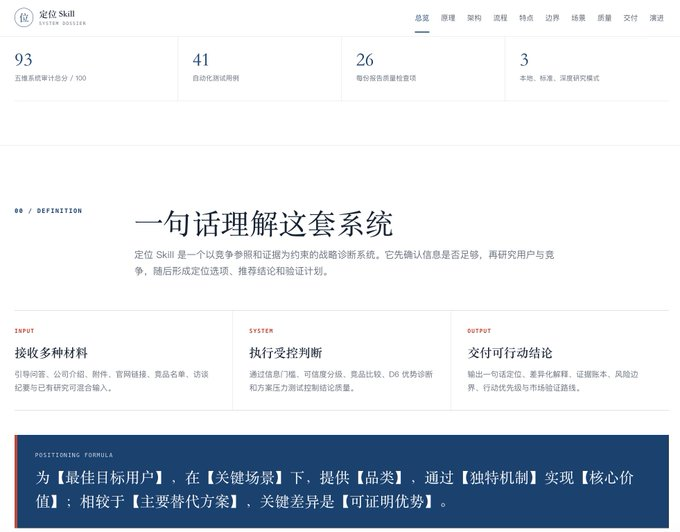Viewport: 680px width, 532px height.
Task: Click the 93 audit score stat
Action: pyautogui.click(x=96, y=69)
